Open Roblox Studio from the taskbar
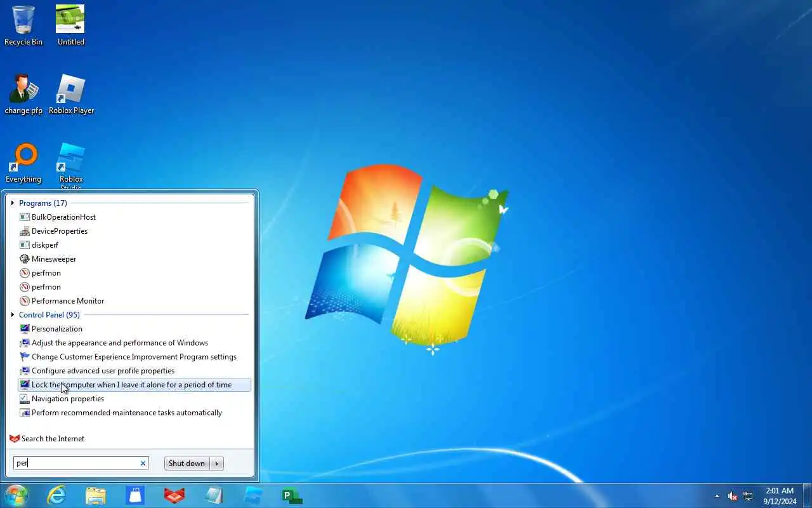The image size is (812, 508). click(253, 495)
